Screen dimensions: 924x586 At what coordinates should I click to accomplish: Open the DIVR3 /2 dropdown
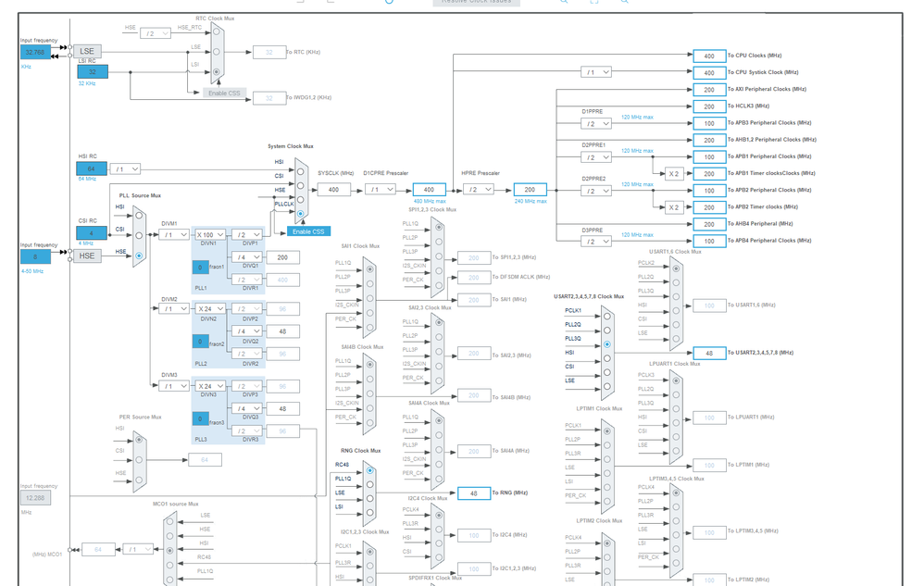pos(246,431)
